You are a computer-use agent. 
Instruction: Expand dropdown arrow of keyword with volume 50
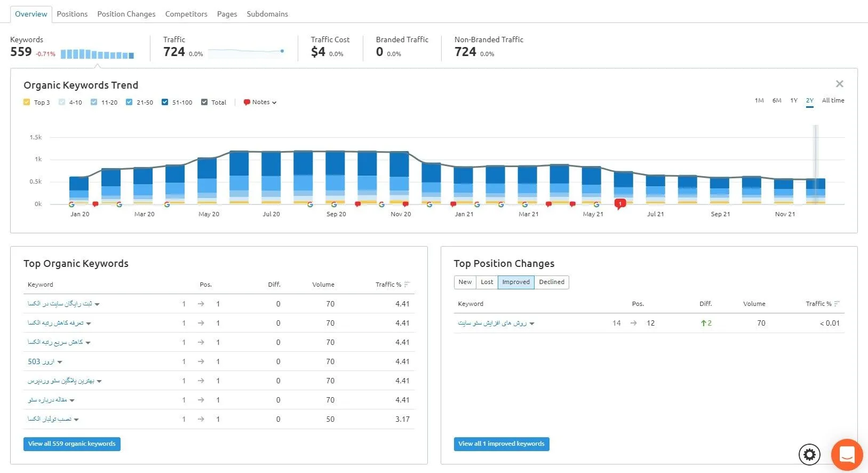tap(76, 420)
